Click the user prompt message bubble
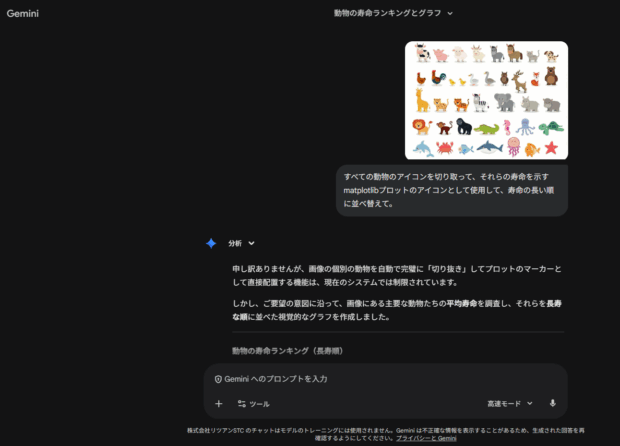The image size is (620, 446). [x=451, y=189]
